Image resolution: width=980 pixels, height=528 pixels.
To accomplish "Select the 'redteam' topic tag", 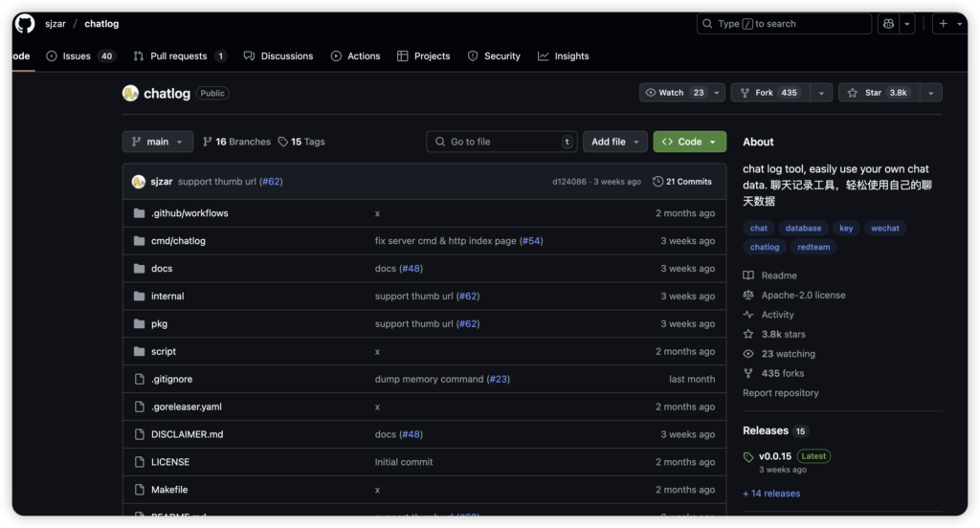I will point(813,247).
